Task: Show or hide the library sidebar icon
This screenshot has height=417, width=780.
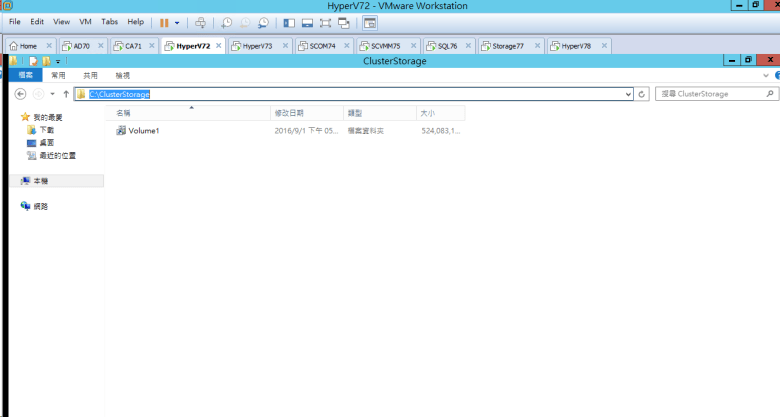Action: pos(289,22)
